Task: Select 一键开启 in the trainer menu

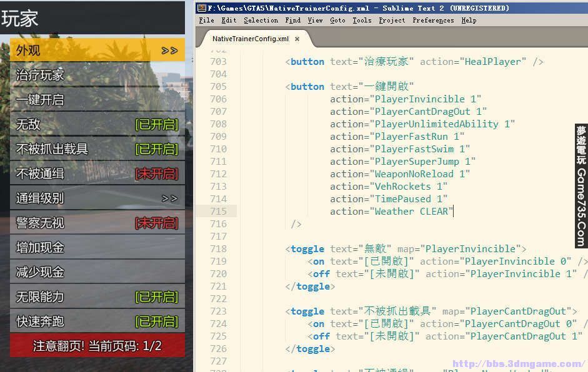Action: click(97, 100)
